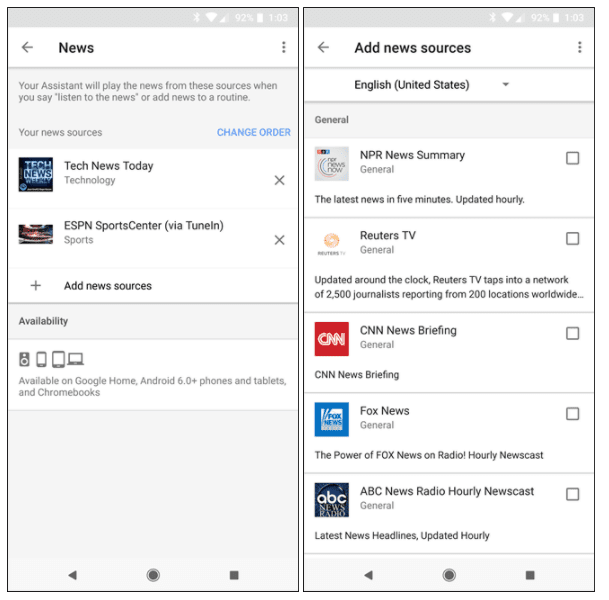This screenshot has width=609, height=600.
Task: Select Reuters TV title text
Action: (388, 235)
